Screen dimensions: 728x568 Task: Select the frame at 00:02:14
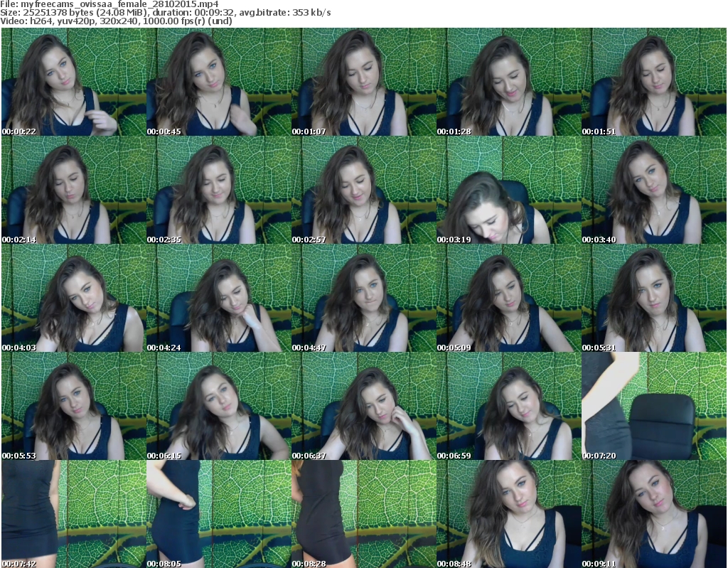click(74, 190)
